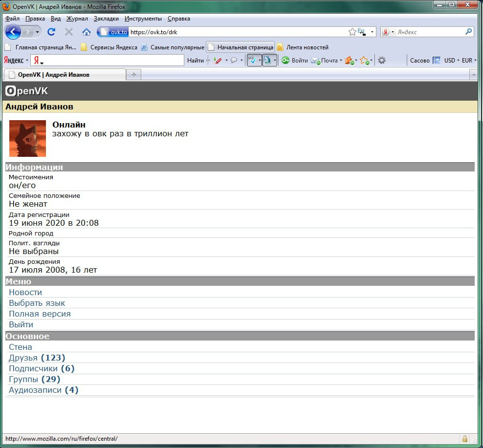
Task: Click the Back navigation arrow button
Action: click(13, 32)
